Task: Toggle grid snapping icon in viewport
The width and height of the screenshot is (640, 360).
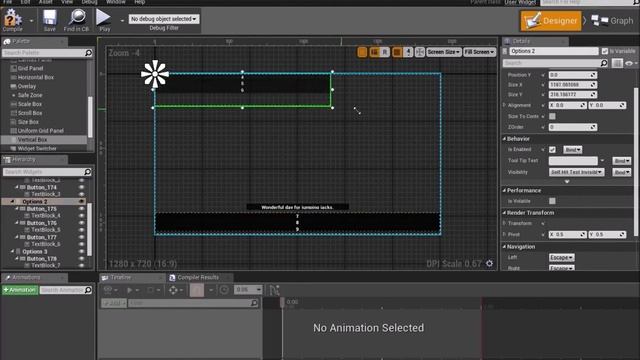Action: coord(397,52)
